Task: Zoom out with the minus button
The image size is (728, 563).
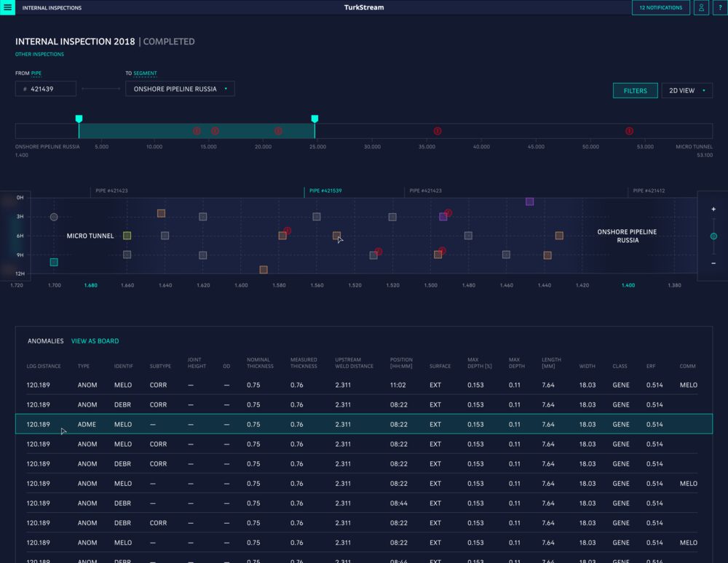Action: (x=713, y=263)
